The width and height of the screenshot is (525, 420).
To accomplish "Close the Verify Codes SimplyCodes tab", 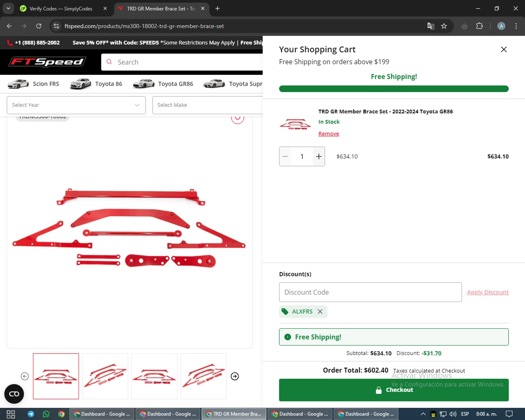I will pos(105,8).
